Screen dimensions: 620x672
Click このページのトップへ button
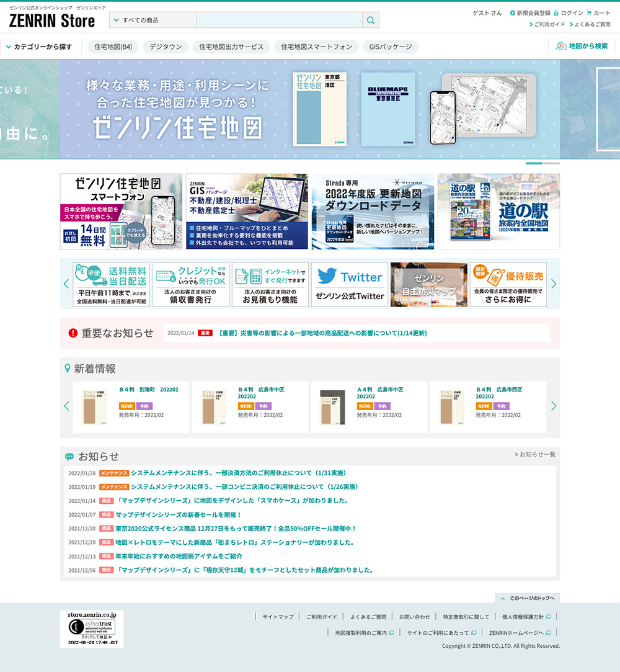click(x=528, y=598)
